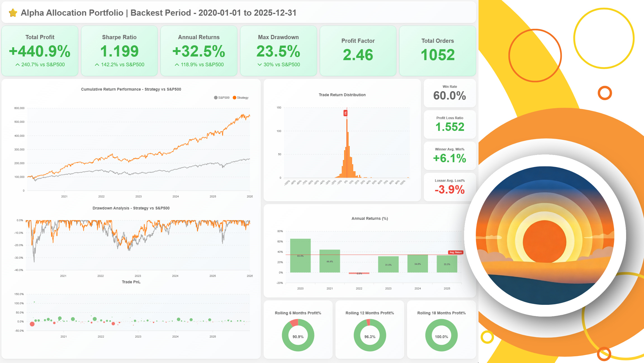Click the large red trade bubble in Trade PnL
Image resolution: width=644 pixels, height=363 pixels.
[32, 324]
